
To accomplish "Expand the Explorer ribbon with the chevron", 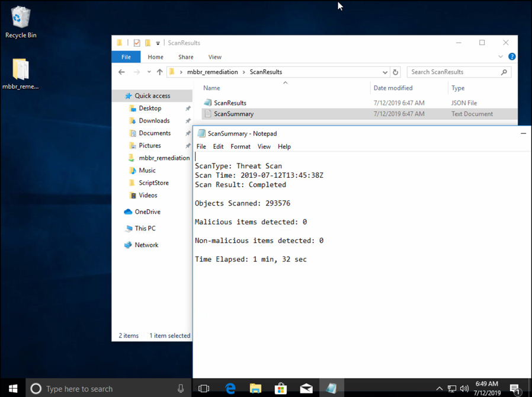I will pos(501,57).
